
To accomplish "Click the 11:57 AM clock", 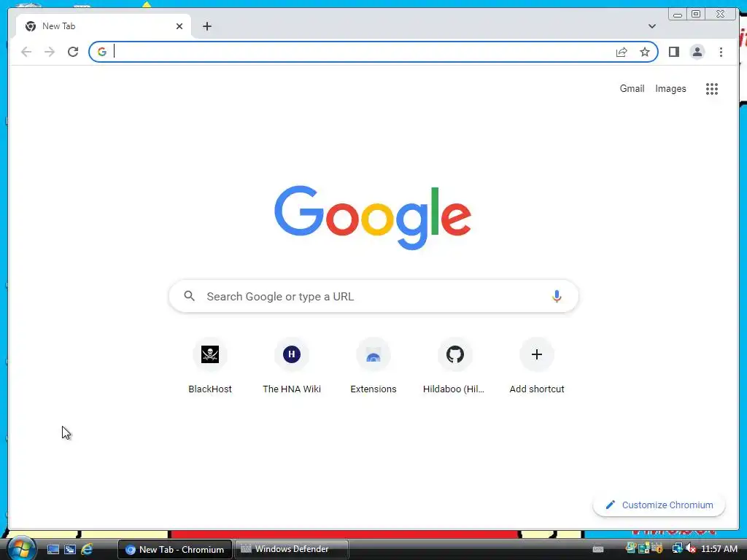I will click(x=719, y=549).
